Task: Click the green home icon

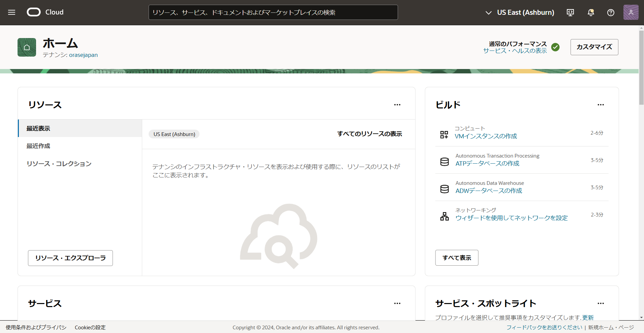Action: pyautogui.click(x=27, y=47)
